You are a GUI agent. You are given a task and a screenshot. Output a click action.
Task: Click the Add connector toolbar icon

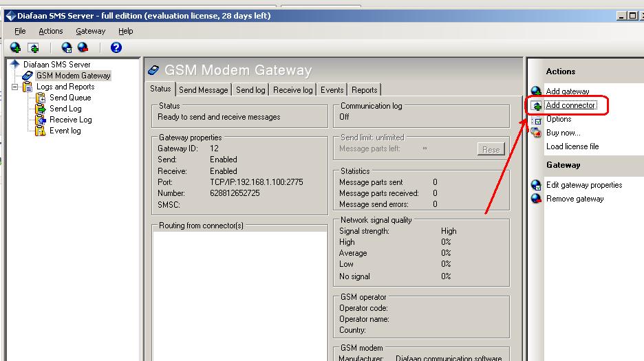pyautogui.click(x=33, y=47)
